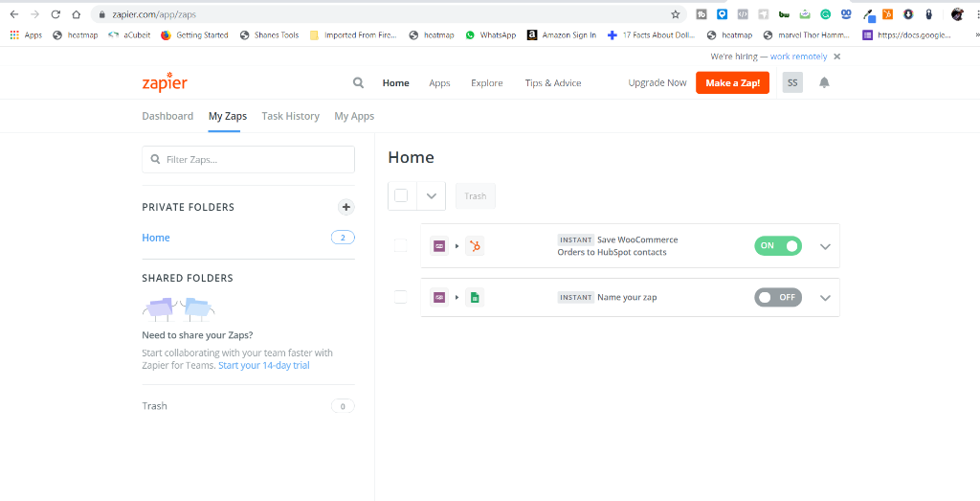Viewport: 980px width, 501px height.
Task: Go to Home in top navigation
Action: coord(395,82)
